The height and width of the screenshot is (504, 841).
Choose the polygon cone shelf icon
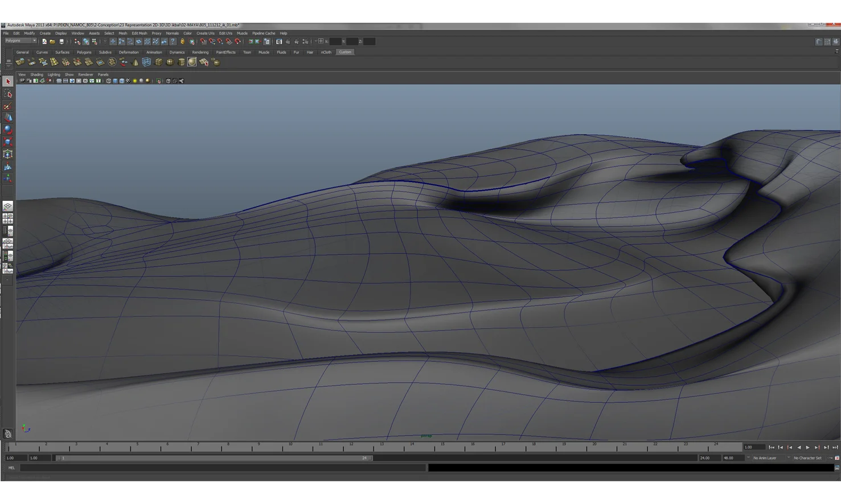tap(135, 63)
